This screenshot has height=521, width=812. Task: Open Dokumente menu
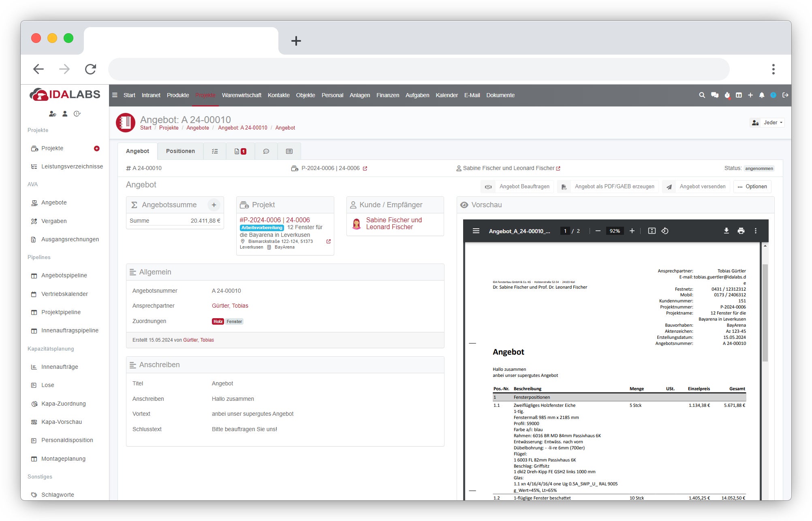tap(500, 95)
